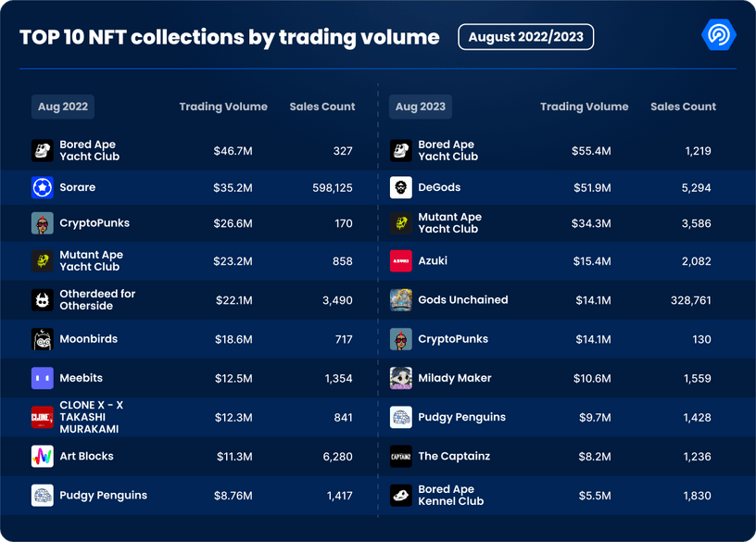Click the Art Blocks collection name
This screenshot has height=542, width=756.
pos(87,456)
